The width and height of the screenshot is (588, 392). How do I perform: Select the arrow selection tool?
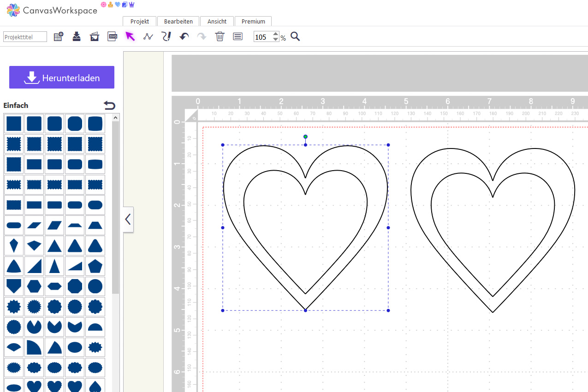point(130,36)
